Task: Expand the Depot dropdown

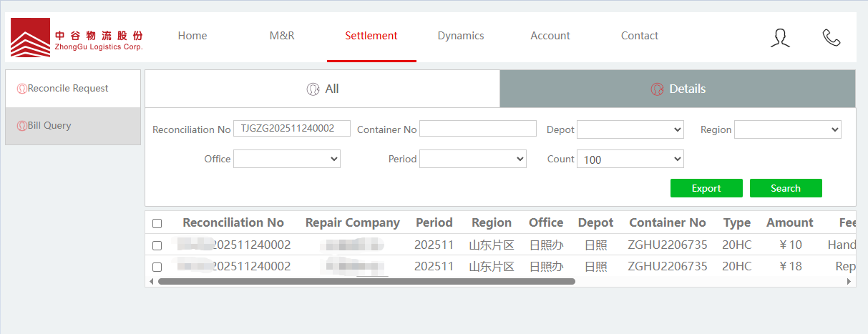Action: click(x=630, y=129)
